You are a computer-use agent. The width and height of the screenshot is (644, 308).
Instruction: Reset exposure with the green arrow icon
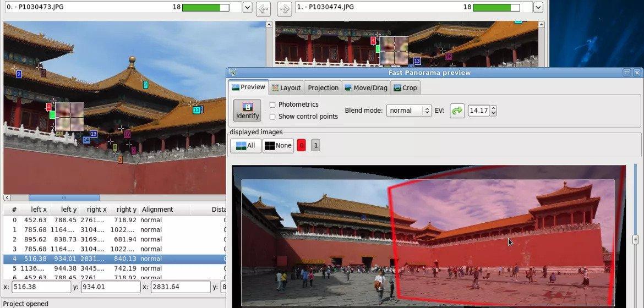[457, 111]
